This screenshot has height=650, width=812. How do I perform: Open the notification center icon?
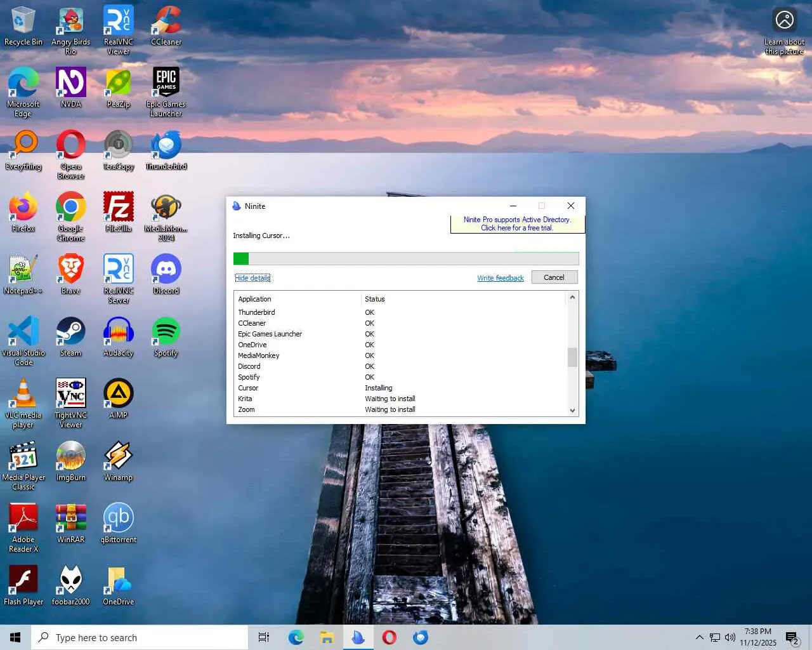click(792, 637)
